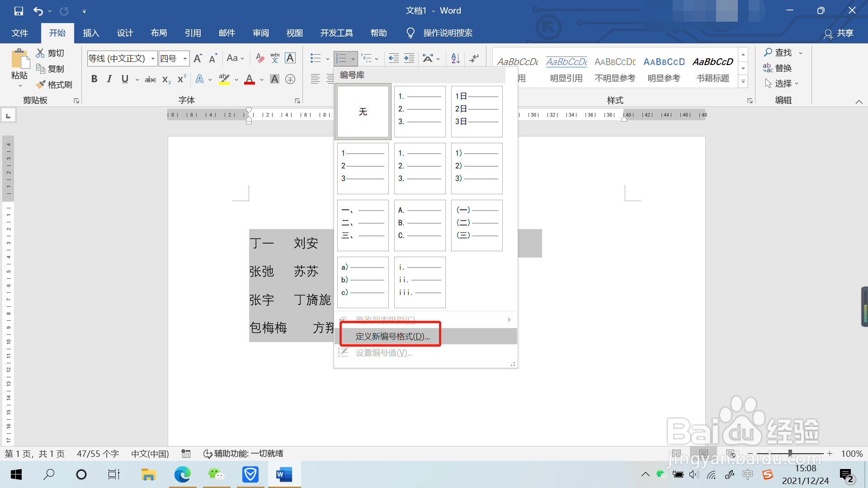Choose 定义新编号格式(D)... menu entry
868x488 pixels.
pos(392,336)
